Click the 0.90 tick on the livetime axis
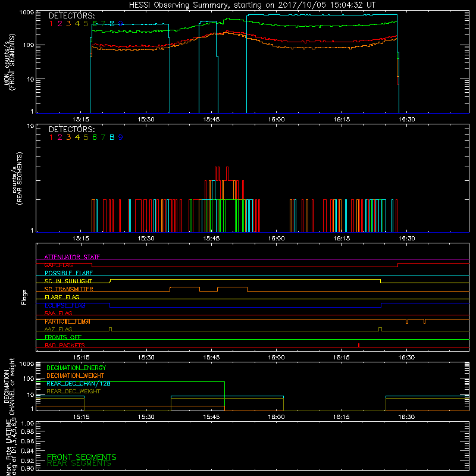The width and height of the screenshot is (476, 476). [x=27, y=468]
